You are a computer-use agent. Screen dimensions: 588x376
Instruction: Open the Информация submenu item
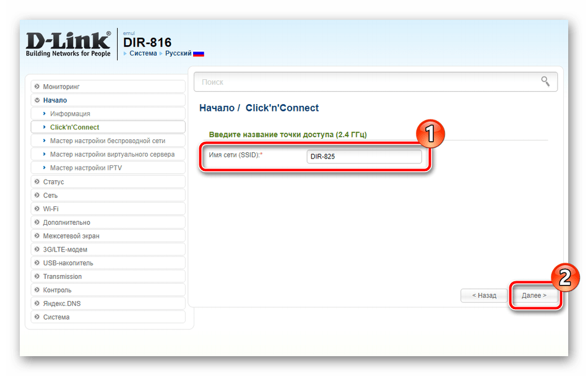108,114
